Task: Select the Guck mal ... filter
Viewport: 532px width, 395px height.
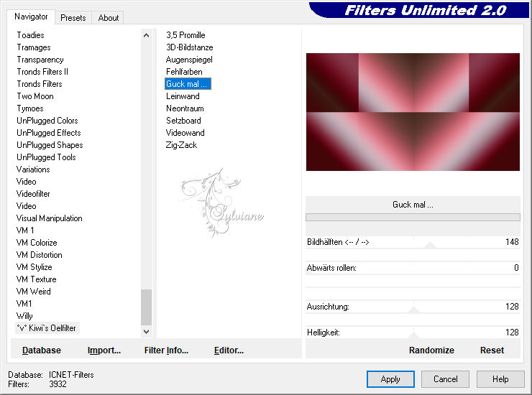Action: pos(188,84)
